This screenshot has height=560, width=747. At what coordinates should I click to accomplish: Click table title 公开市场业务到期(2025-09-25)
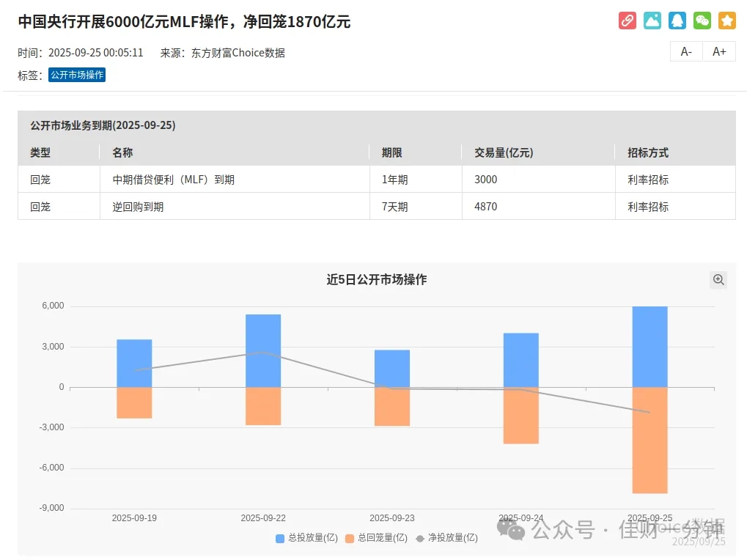[x=103, y=125]
